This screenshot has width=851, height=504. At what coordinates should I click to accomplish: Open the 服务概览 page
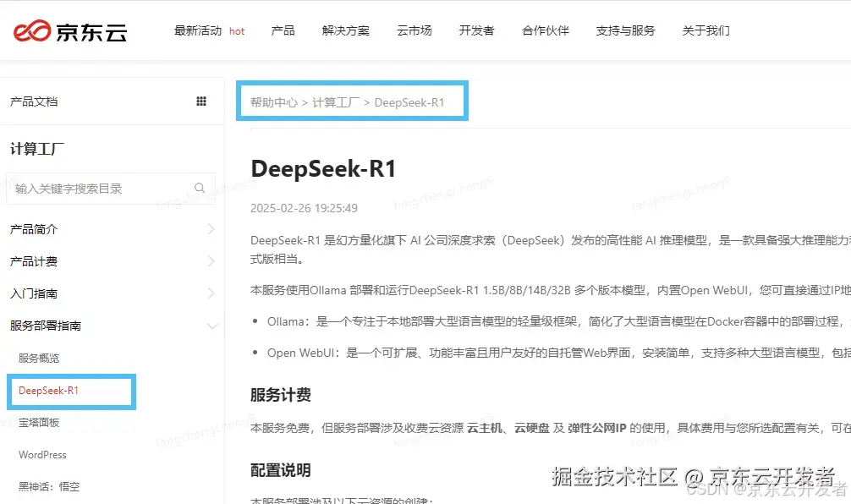(39, 358)
